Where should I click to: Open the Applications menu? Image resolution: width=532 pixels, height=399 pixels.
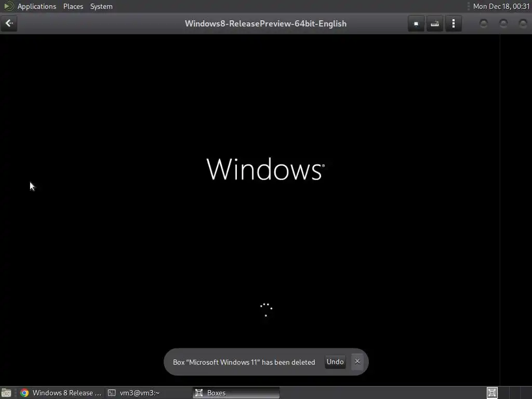(x=37, y=6)
